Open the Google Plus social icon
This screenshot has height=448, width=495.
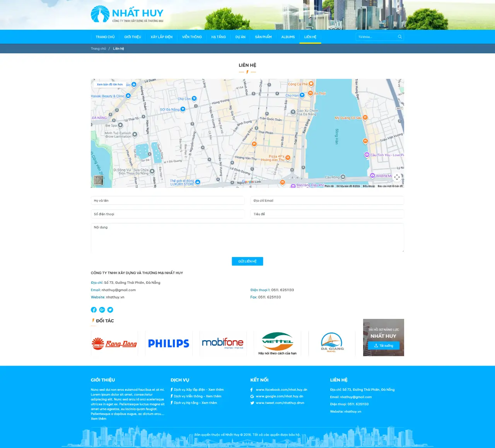click(x=102, y=310)
